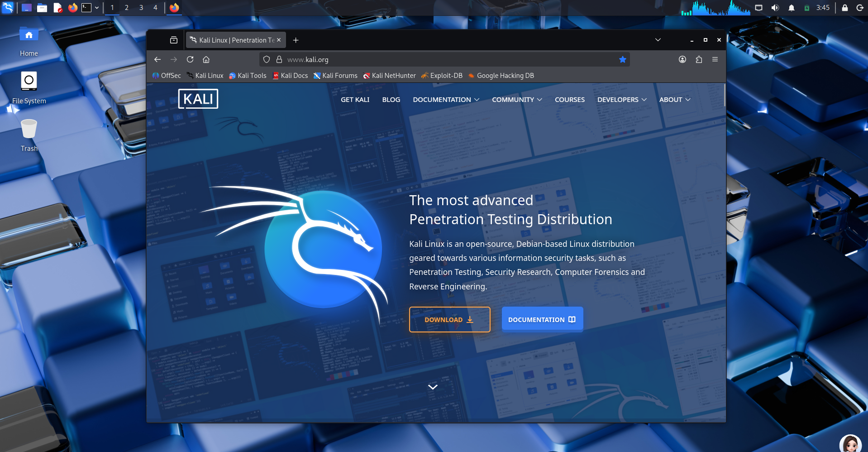Click the tracking protection shield icon
The image size is (868, 452).
pos(267,59)
